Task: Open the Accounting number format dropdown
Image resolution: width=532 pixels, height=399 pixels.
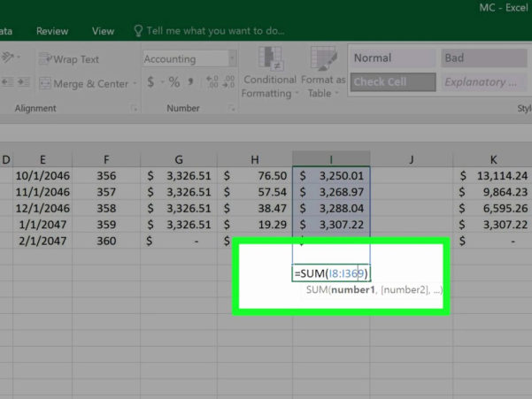Action: pyautogui.click(x=233, y=58)
